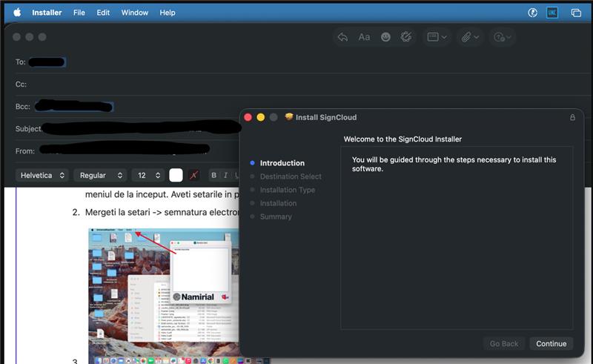
Task: Toggle the Aa format bar icon
Action: pos(364,37)
